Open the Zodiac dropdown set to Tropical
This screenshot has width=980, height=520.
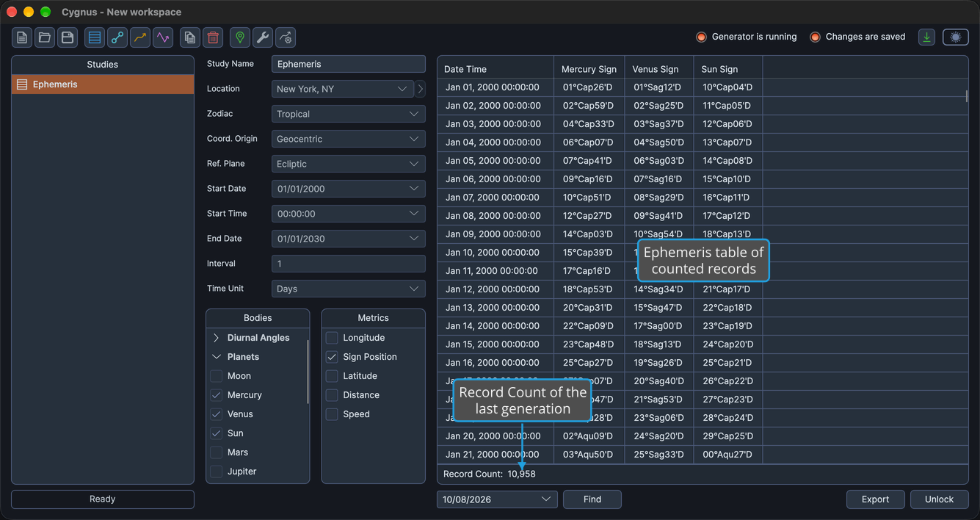349,114
